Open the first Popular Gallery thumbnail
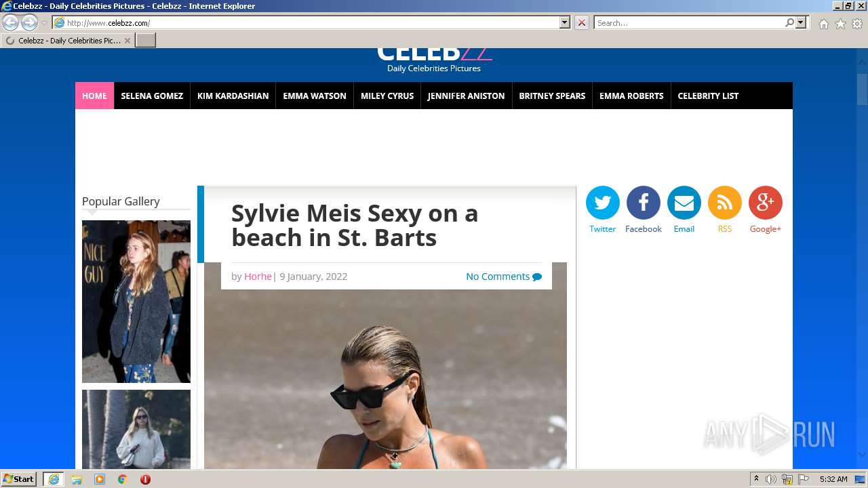The height and width of the screenshot is (488, 868). [x=136, y=302]
